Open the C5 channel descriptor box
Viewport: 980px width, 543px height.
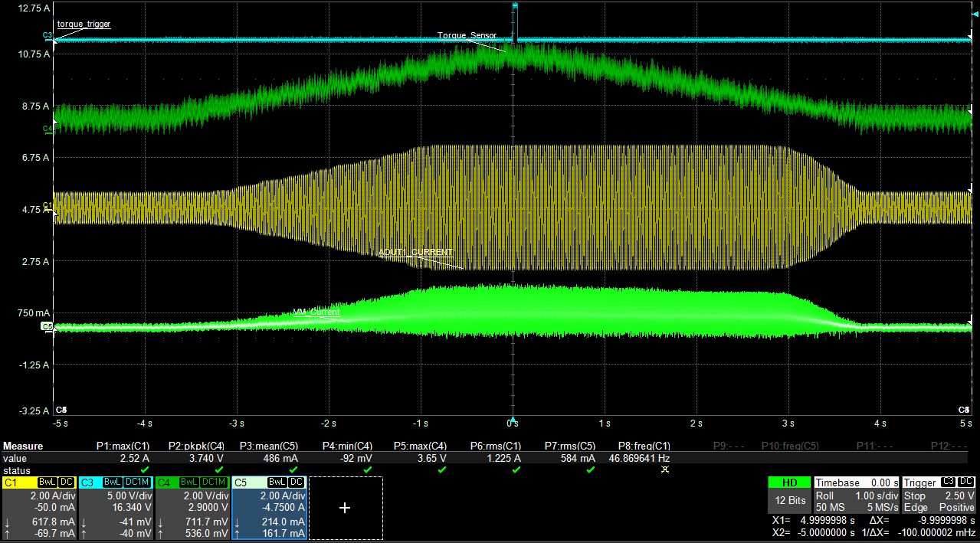[269, 507]
